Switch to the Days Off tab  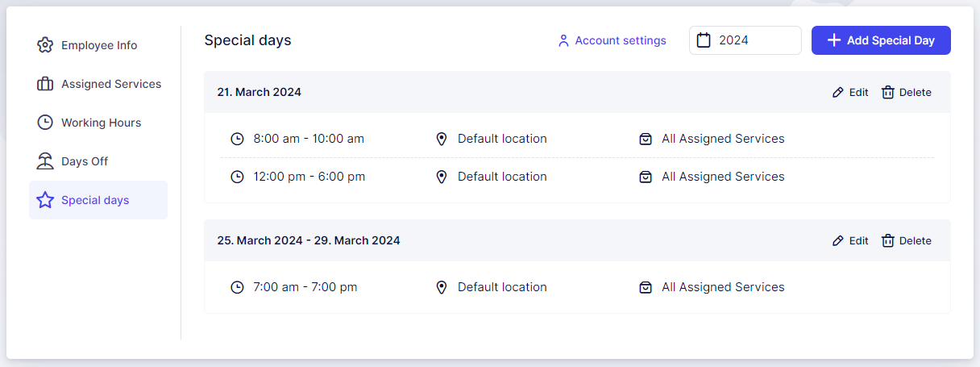point(85,161)
